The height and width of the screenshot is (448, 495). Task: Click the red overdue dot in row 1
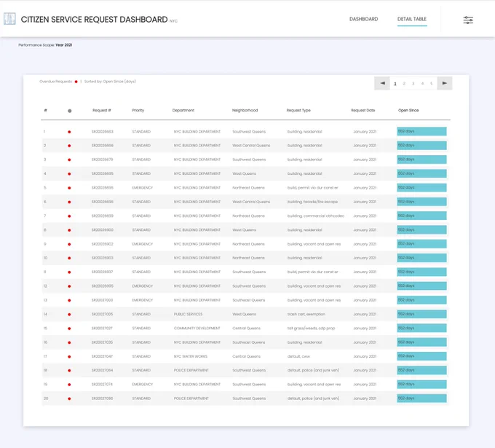[x=69, y=132]
